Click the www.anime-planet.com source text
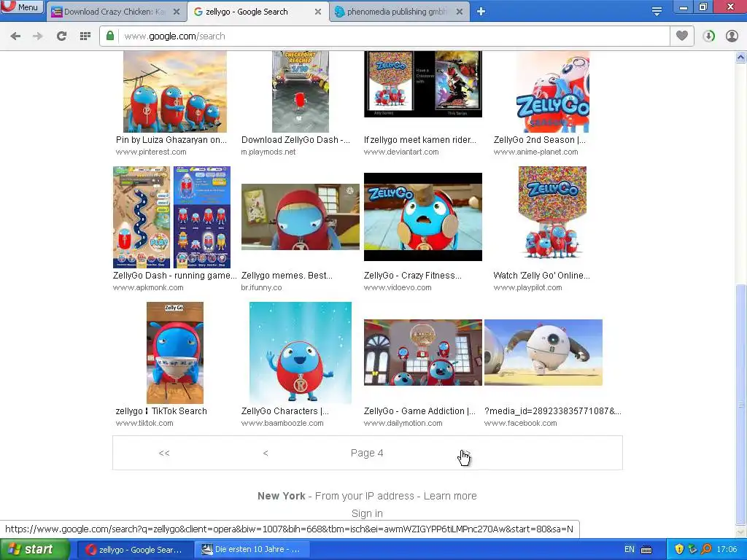The image size is (747, 560). point(535,152)
